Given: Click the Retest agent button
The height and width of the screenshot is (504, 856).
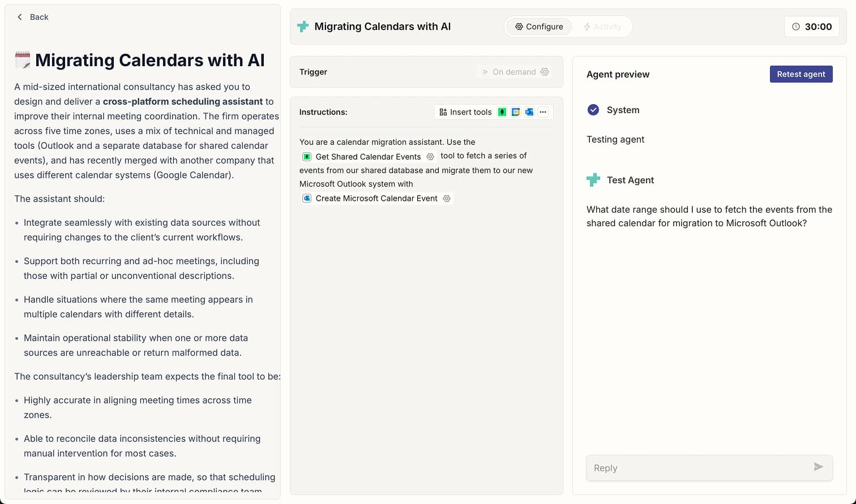Looking at the screenshot, I should (801, 74).
